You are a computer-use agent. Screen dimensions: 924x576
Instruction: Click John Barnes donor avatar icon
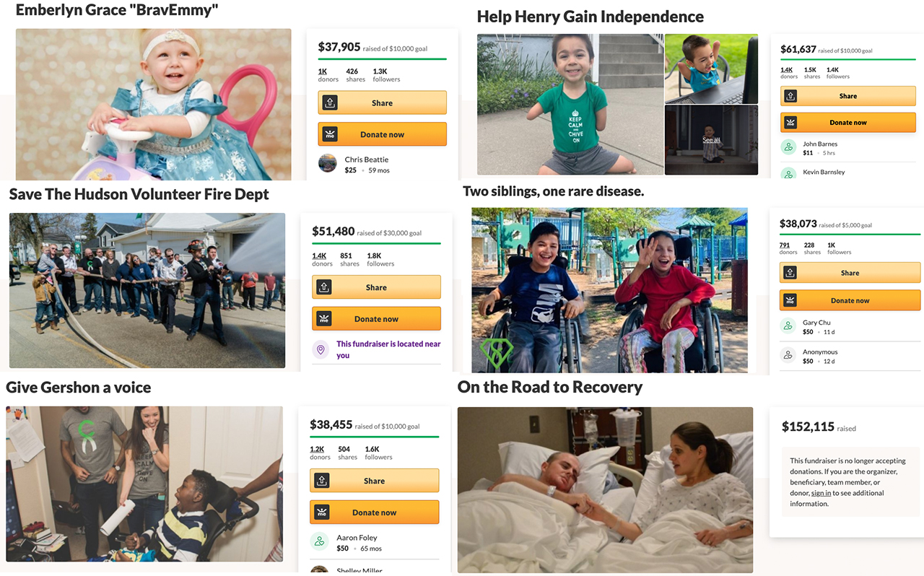[788, 147]
